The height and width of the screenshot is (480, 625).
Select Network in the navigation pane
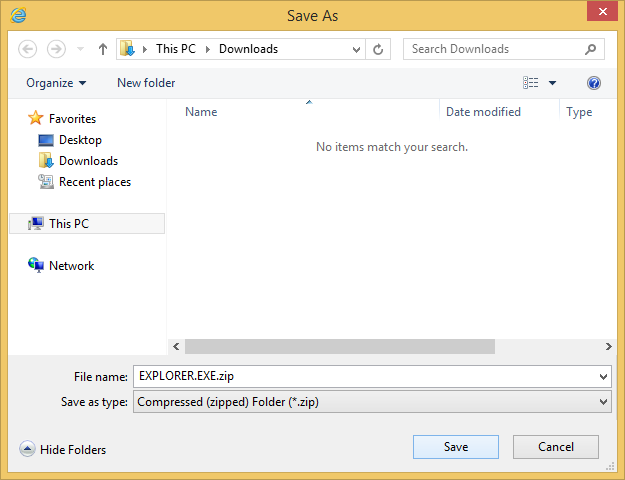71,266
